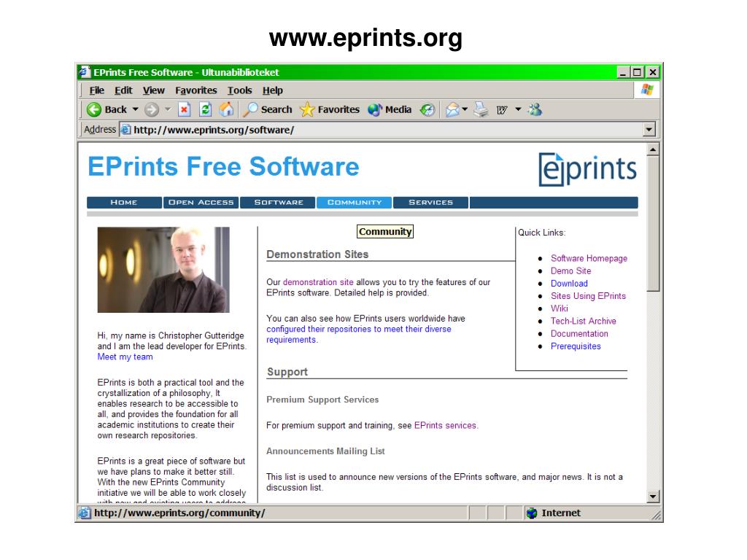Click the Services navigation tab
The height and width of the screenshot is (560, 747).
(430, 203)
